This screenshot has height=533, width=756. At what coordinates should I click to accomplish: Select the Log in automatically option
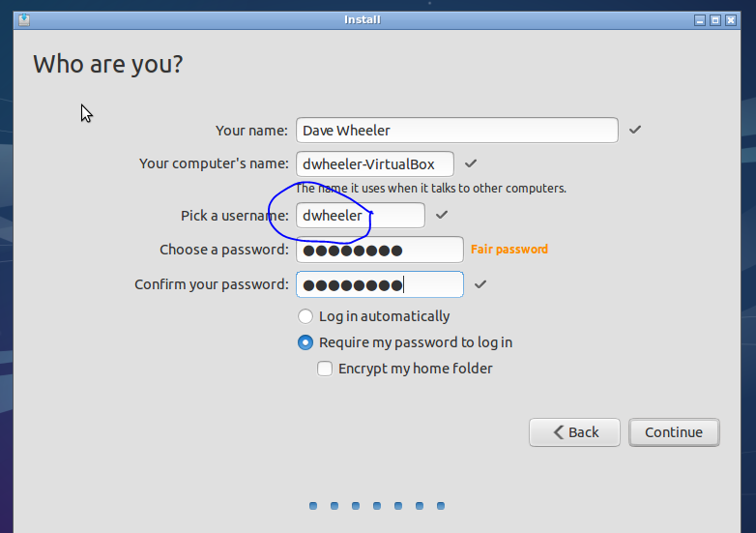(306, 316)
